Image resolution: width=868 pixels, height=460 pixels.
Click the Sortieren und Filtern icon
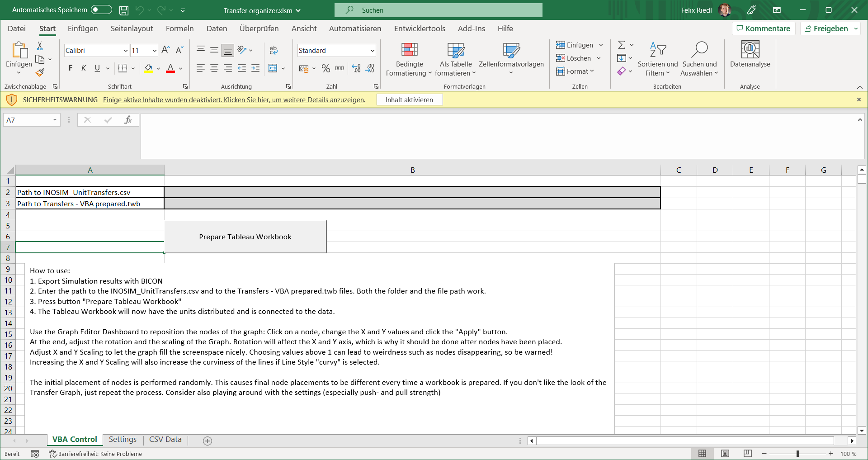657,50
